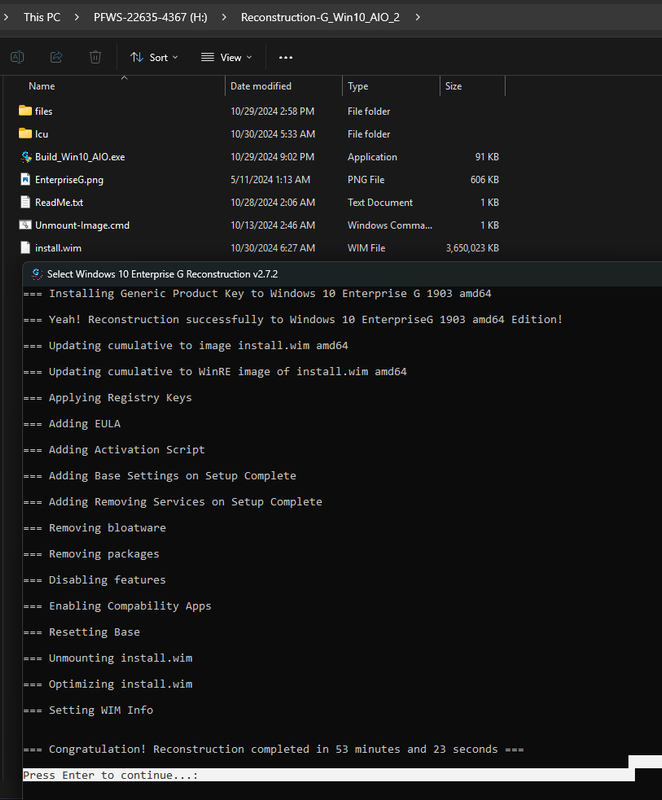This screenshot has height=800, width=662.
Task: Sort by the Date modified column header
Action: tap(261, 86)
